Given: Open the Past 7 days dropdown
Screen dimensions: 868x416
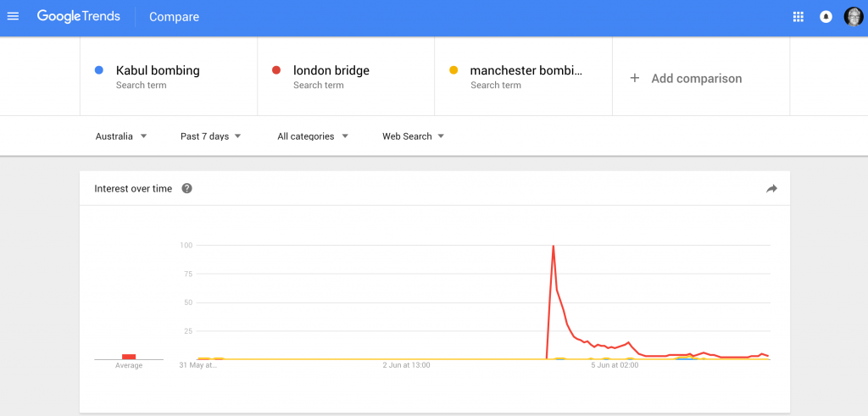Looking at the screenshot, I should (211, 136).
